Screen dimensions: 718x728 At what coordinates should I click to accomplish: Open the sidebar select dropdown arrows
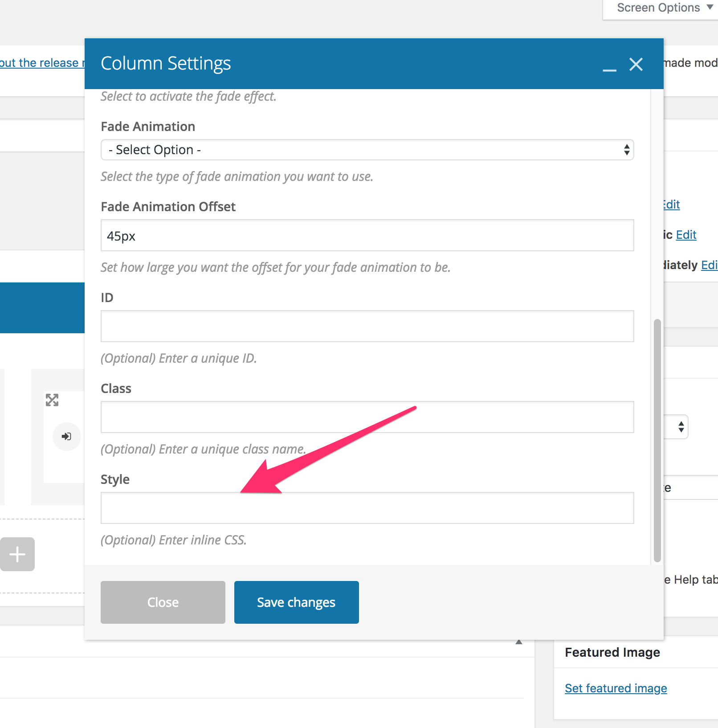click(x=681, y=427)
